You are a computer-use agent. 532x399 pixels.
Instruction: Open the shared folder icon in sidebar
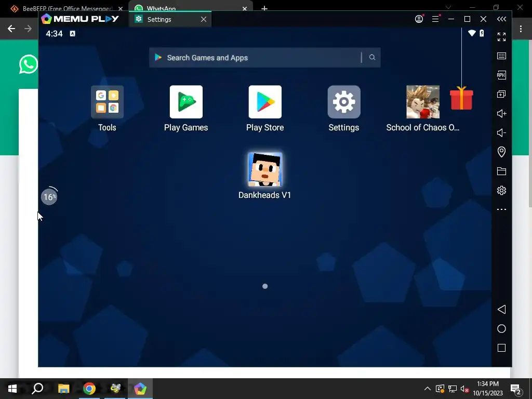(501, 171)
